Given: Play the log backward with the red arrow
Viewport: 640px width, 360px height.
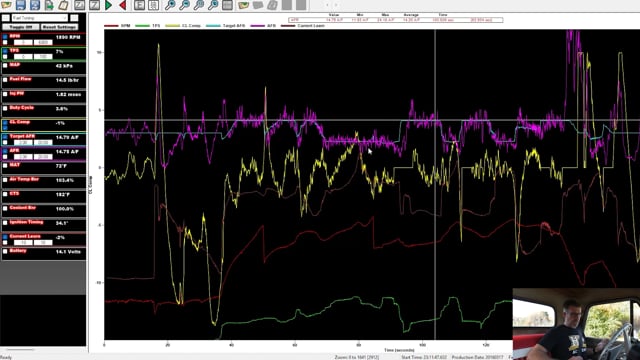Looking at the screenshot, I should tap(122, 5).
